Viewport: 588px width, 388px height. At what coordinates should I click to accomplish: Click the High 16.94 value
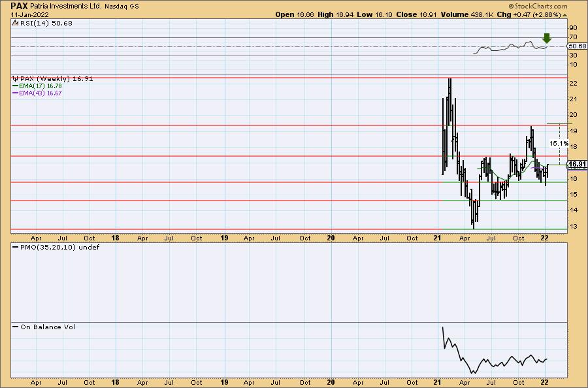coord(335,14)
